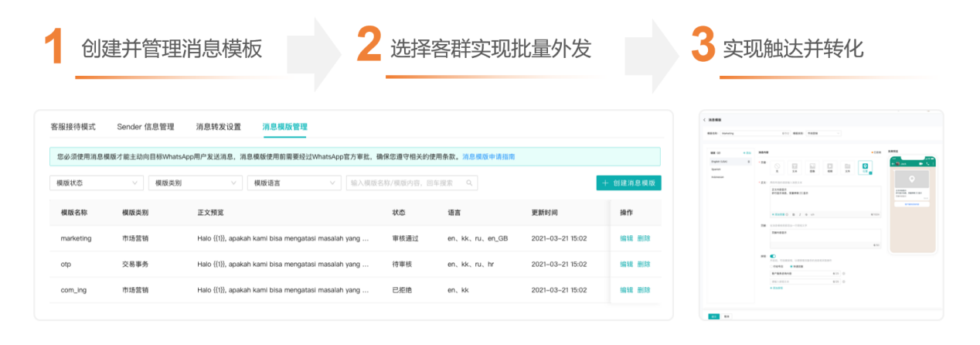
Task: Toggle the 按钮 switch in template editor
Action: click(x=772, y=256)
